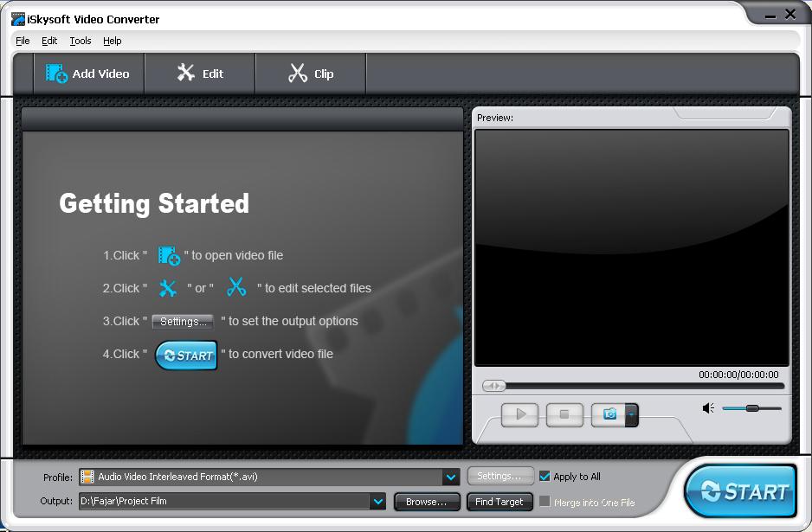Click the black video preview area

[631, 248]
